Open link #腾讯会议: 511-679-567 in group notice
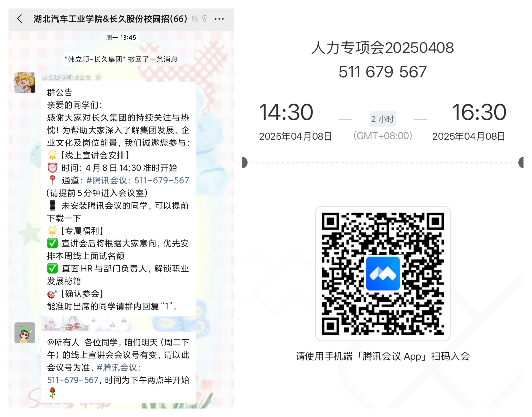The height and width of the screenshot is (417, 532). (x=138, y=181)
